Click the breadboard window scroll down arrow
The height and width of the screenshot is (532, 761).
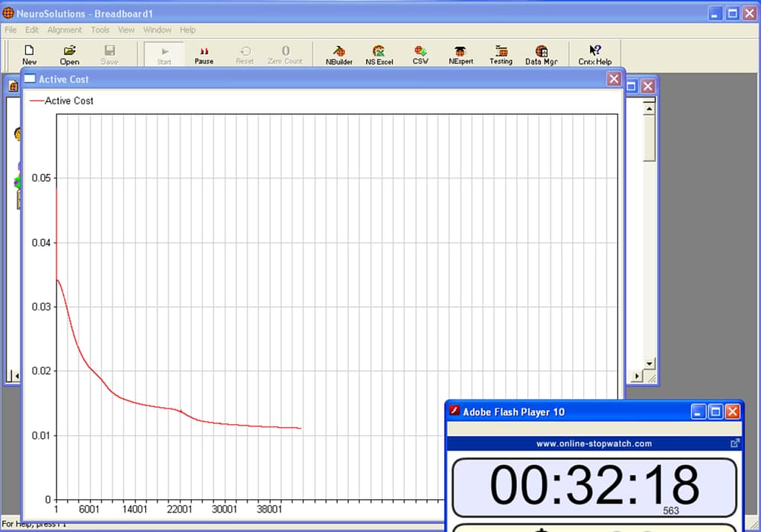[x=649, y=363]
